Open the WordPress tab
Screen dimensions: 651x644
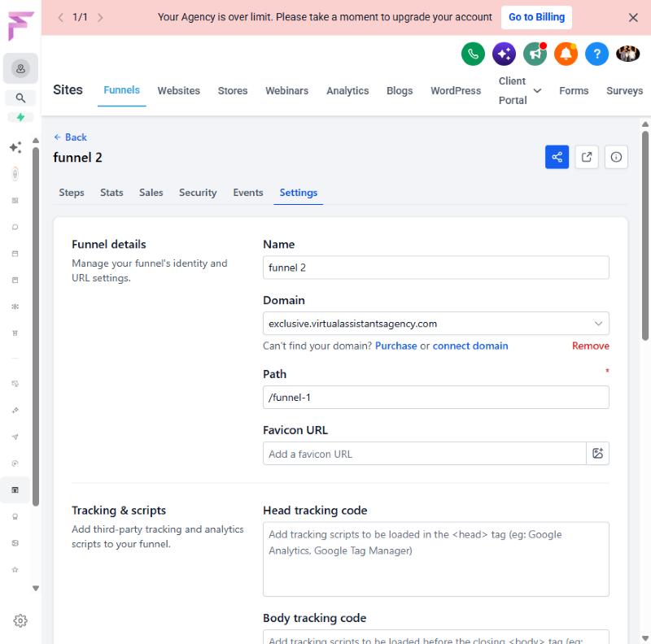click(x=456, y=90)
